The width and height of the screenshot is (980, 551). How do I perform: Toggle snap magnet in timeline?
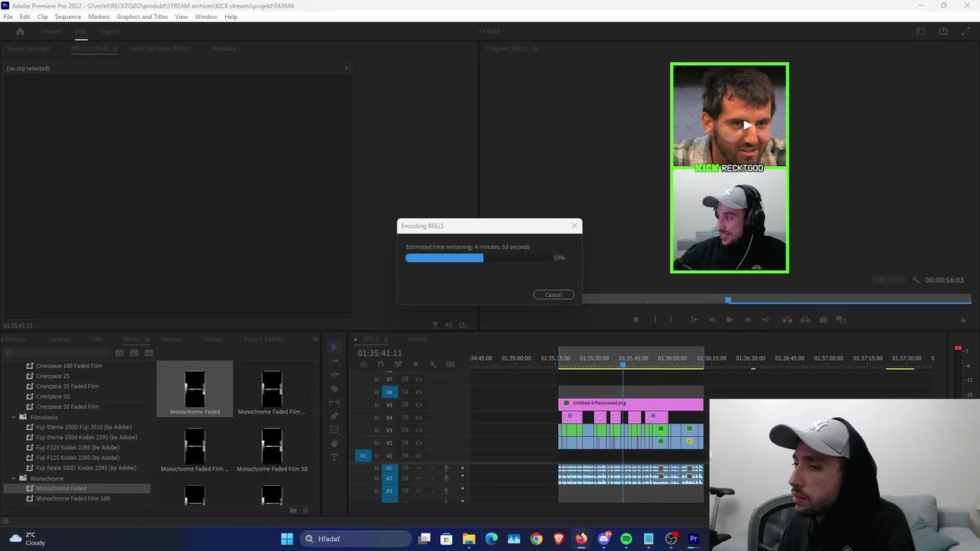381,364
